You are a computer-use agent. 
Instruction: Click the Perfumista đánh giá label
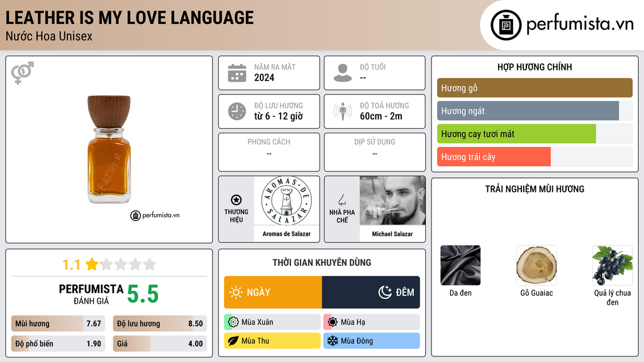pyautogui.click(x=91, y=294)
